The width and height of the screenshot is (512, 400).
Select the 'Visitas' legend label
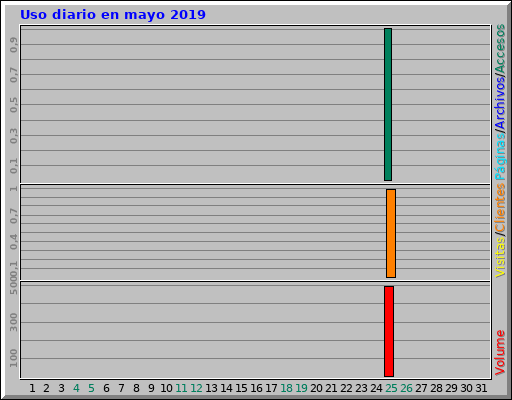pos(500,257)
